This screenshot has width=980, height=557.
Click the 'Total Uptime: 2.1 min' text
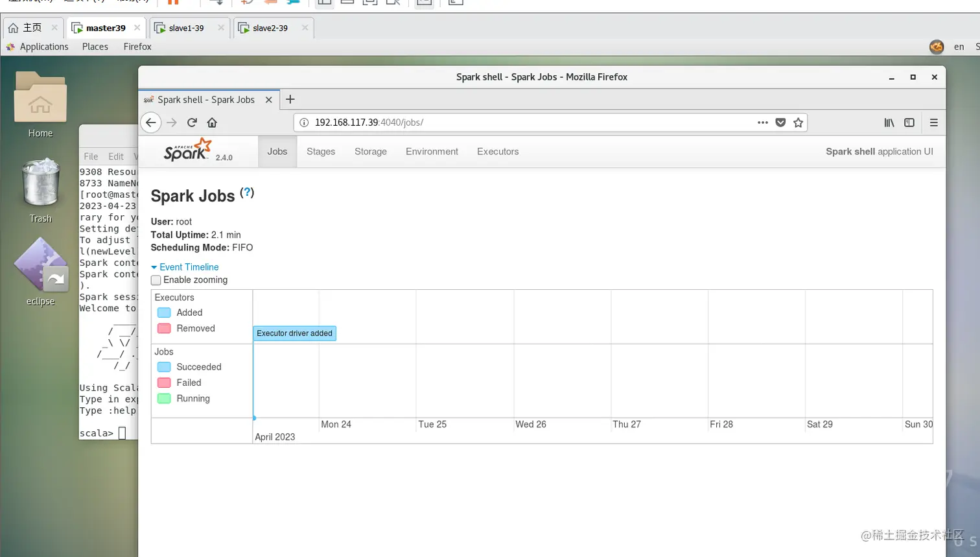click(196, 235)
